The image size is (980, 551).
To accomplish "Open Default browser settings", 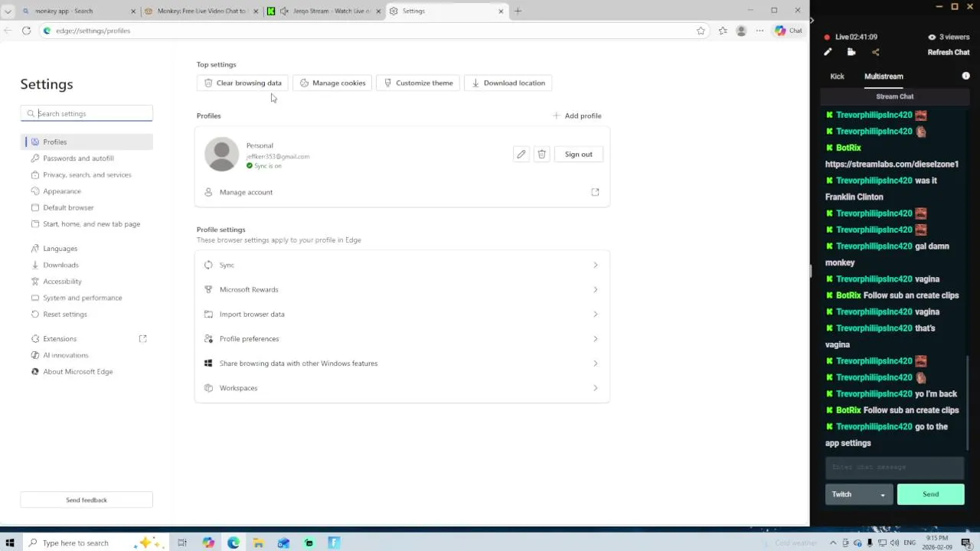I will click(87, 207).
